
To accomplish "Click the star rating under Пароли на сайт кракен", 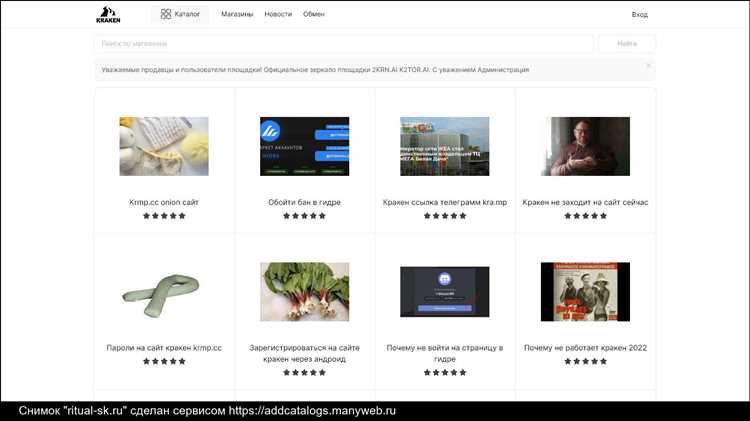I will click(164, 361).
